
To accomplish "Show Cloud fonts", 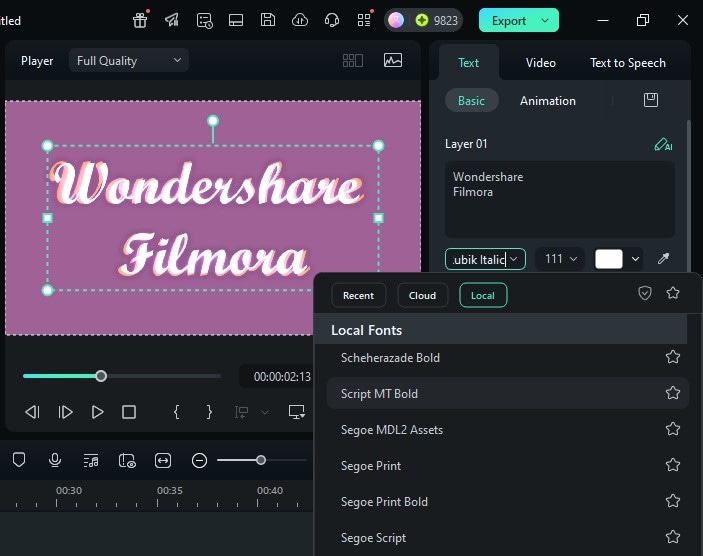I will (x=422, y=295).
